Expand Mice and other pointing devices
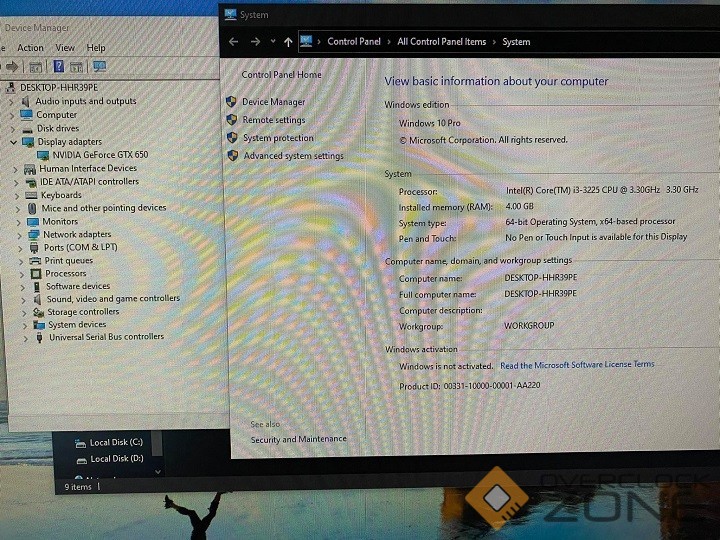Image resolution: width=720 pixels, height=540 pixels. [18, 209]
